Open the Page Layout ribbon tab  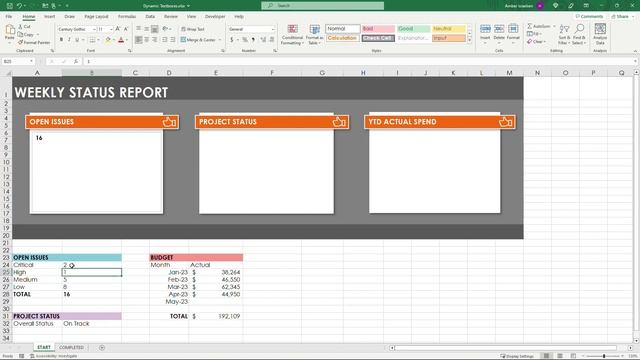(96, 16)
